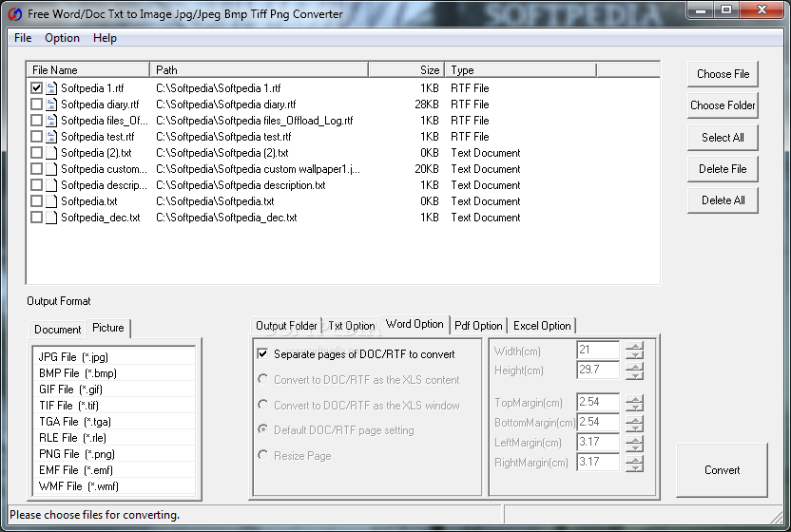Sort list by Type column header
This screenshot has width=791, height=532.
(521, 70)
